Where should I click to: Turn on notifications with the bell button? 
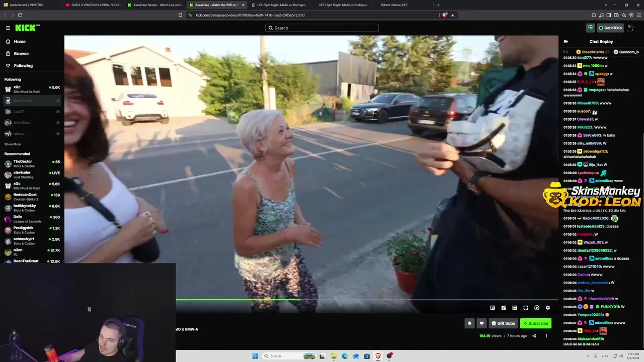[x=470, y=323]
